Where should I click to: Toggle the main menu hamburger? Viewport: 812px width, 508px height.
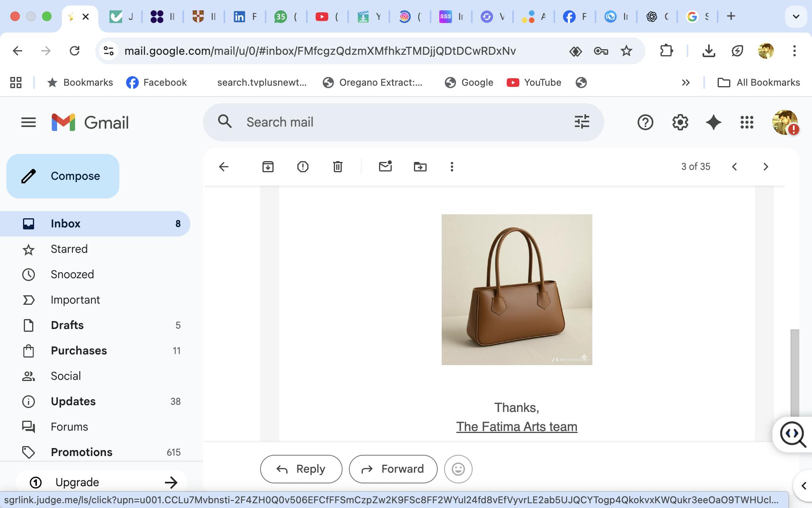click(28, 122)
